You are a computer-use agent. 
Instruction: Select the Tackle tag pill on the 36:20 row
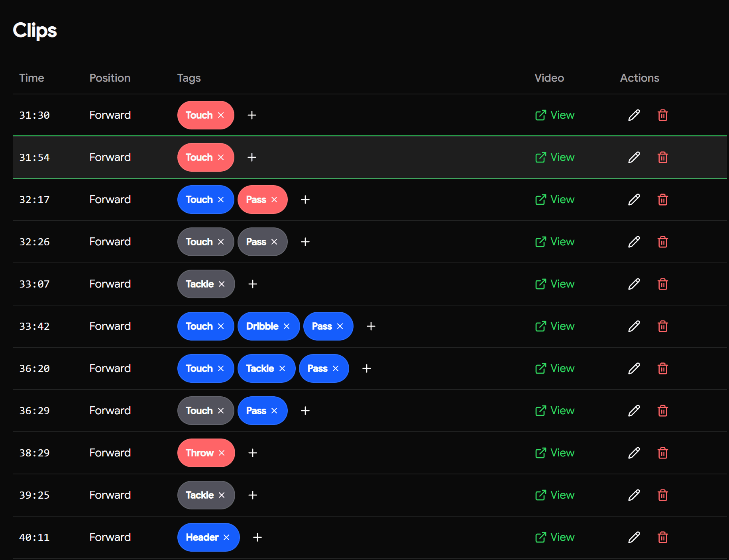pos(261,368)
